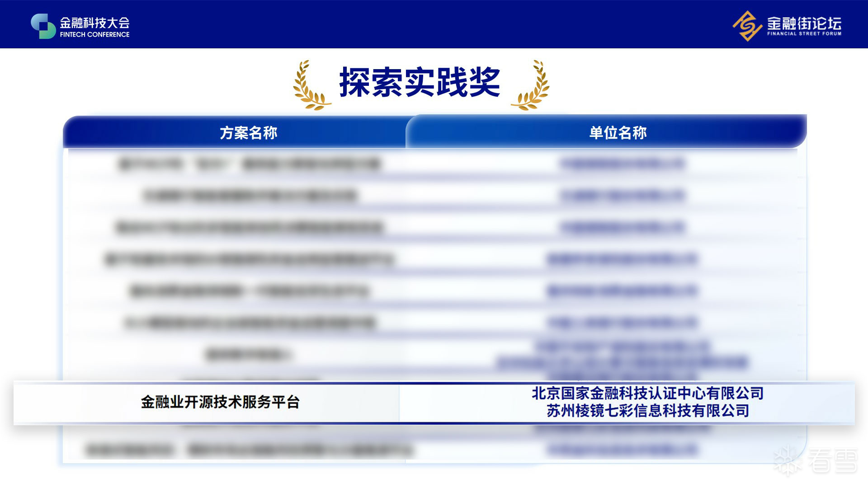Click the dark blue header banner
Image resolution: width=868 pixels, height=488 pixels.
(x=434, y=24)
